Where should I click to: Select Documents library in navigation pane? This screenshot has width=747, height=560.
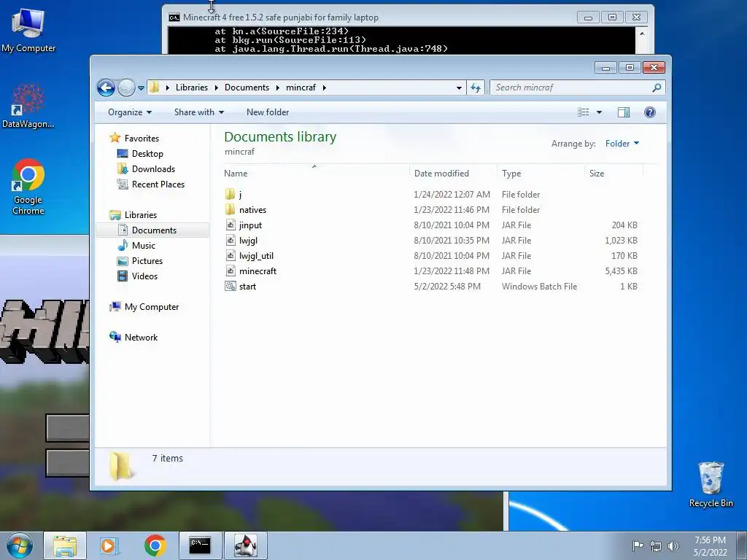click(154, 230)
